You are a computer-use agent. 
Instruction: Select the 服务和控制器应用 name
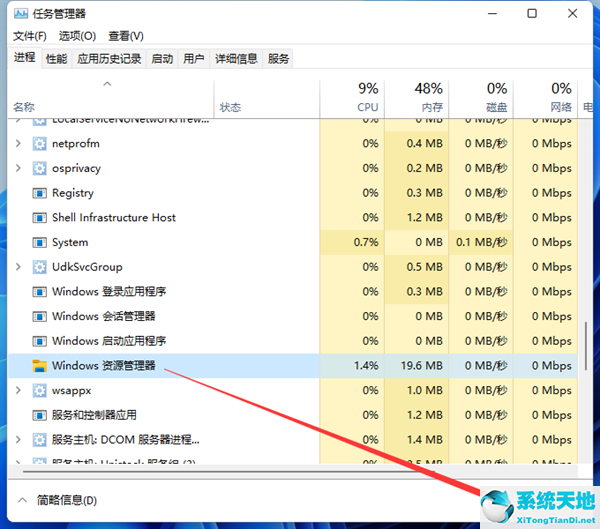(94, 415)
